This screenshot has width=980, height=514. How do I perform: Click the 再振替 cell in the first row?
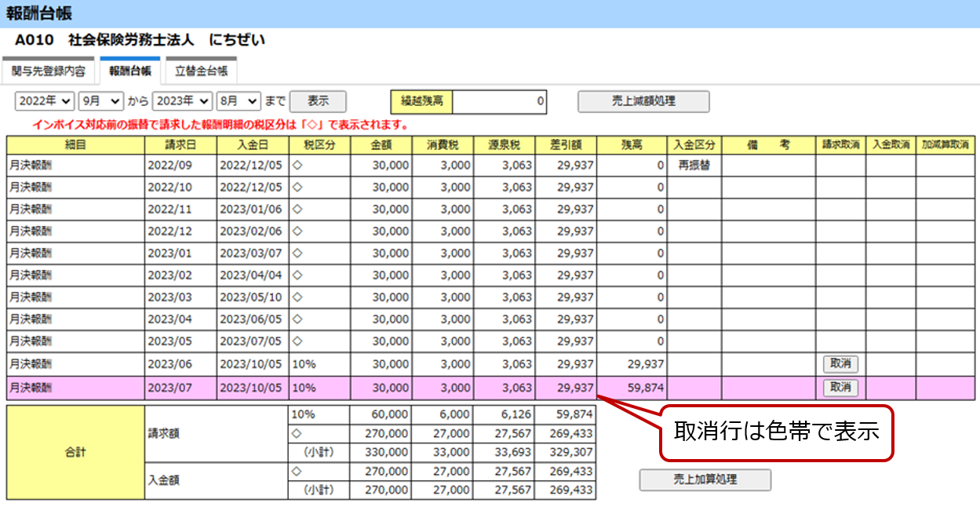click(694, 166)
